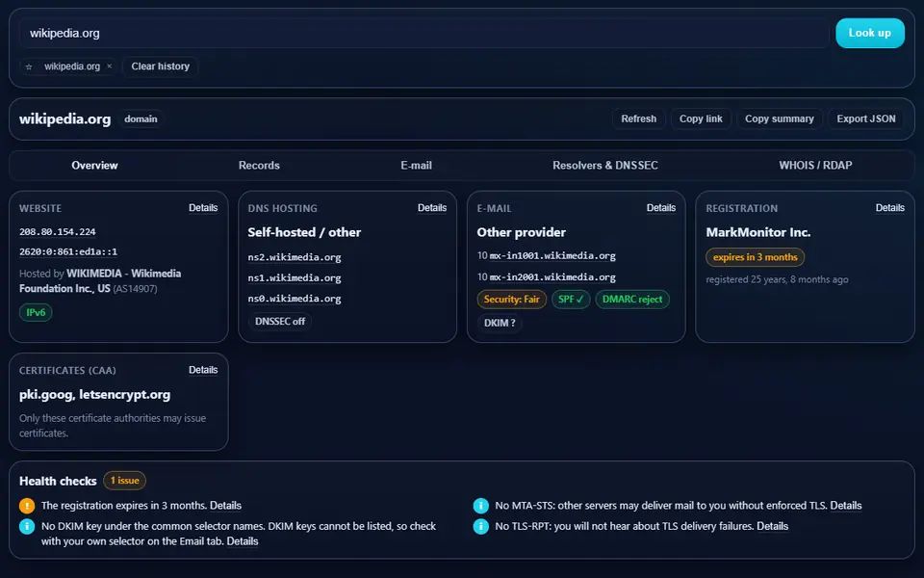Open Details on the Certificates (CAA) card
The height and width of the screenshot is (578, 924).
[x=203, y=370]
